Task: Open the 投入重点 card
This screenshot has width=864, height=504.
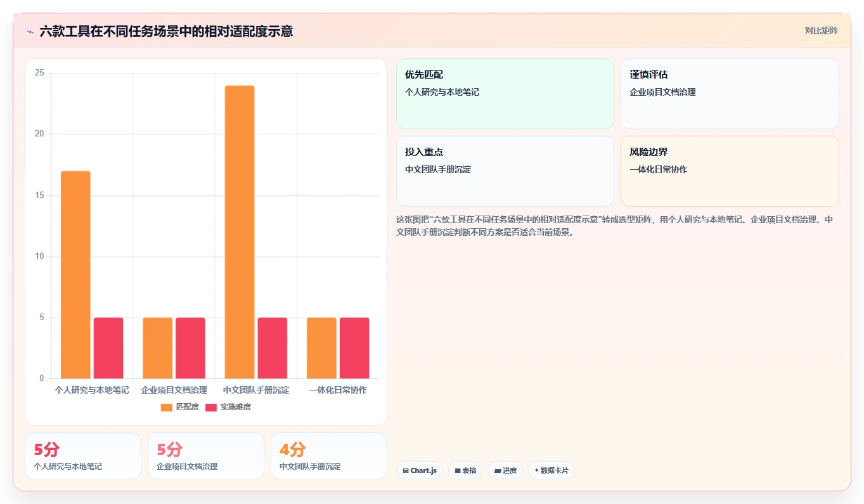Action: tap(505, 171)
